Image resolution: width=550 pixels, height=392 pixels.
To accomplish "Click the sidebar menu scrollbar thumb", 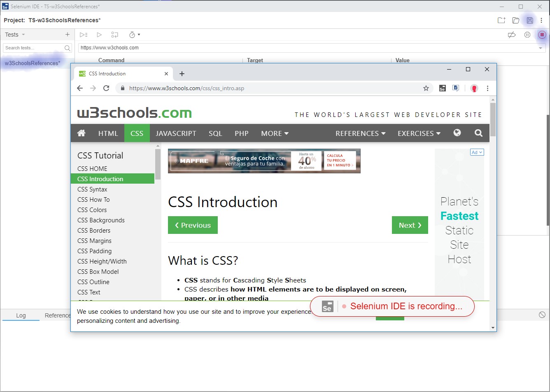I will coord(158,164).
